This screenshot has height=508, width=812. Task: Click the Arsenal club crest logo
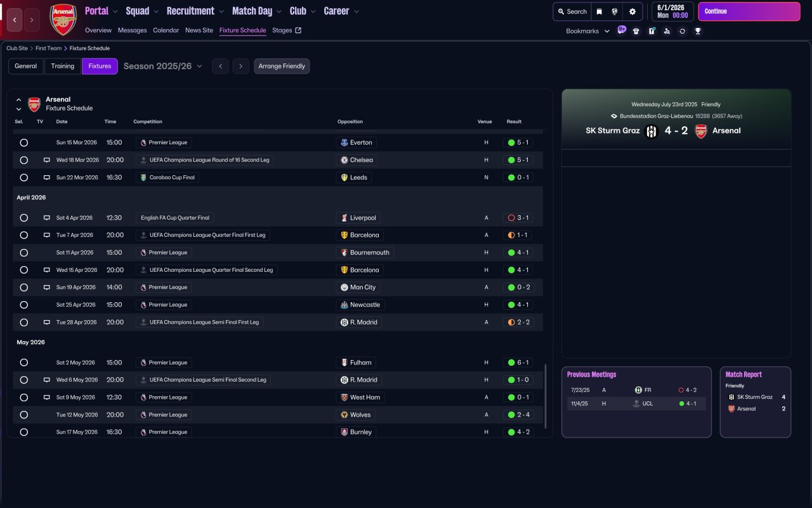[x=63, y=20]
